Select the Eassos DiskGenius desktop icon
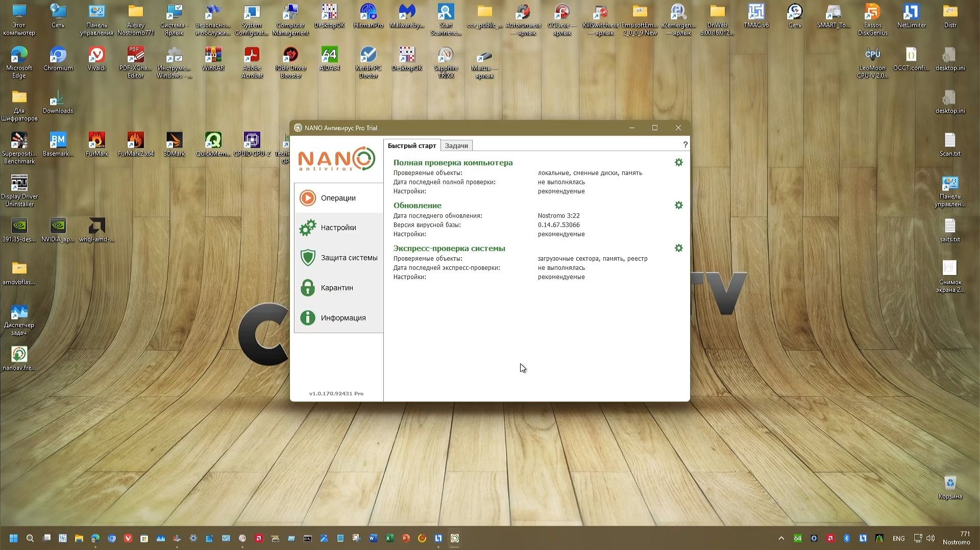980x550 pixels. [x=872, y=19]
